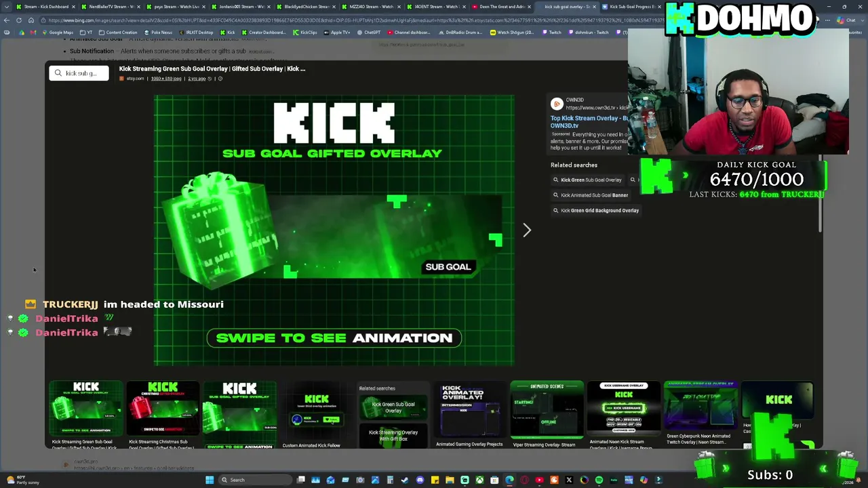Switch to the BlackEyedChicken Stream tab
868x488 pixels.
306,7
